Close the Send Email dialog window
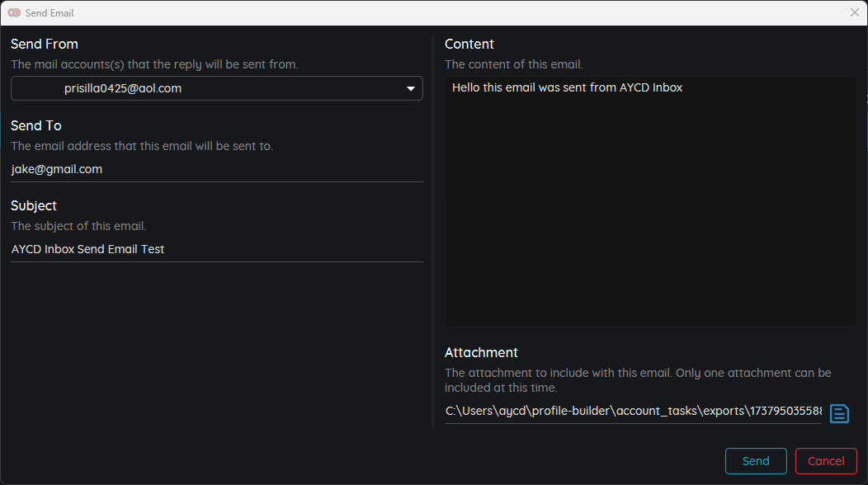The image size is (868, 485). click(x=855, y=13)
